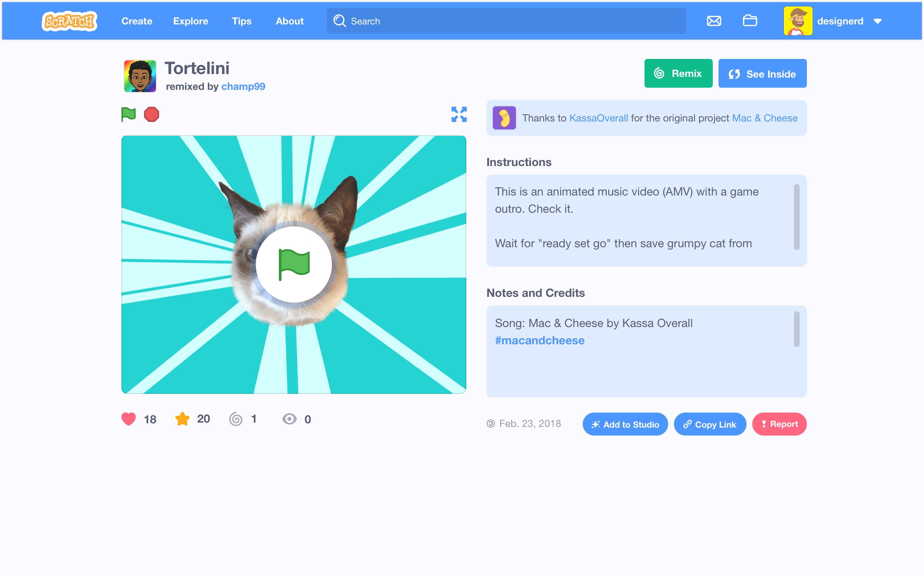Start project with small green flag
924x575 pixels.
coord(129,115)
